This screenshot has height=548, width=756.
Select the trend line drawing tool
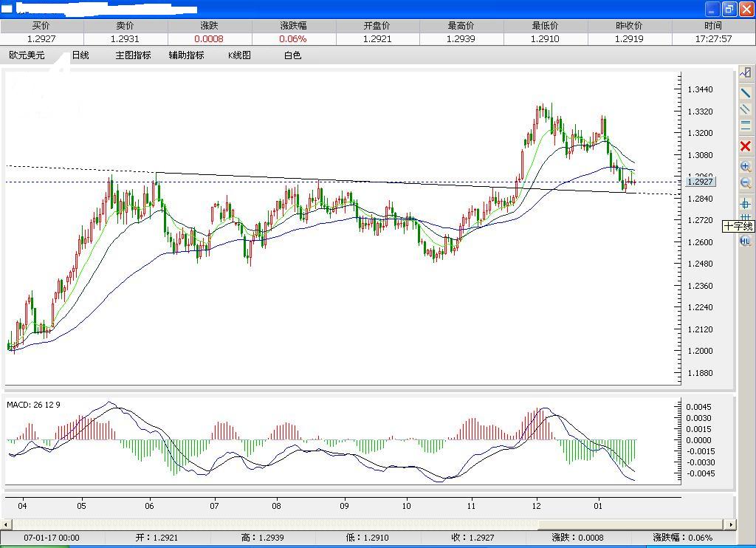click(x=746, y=92)
